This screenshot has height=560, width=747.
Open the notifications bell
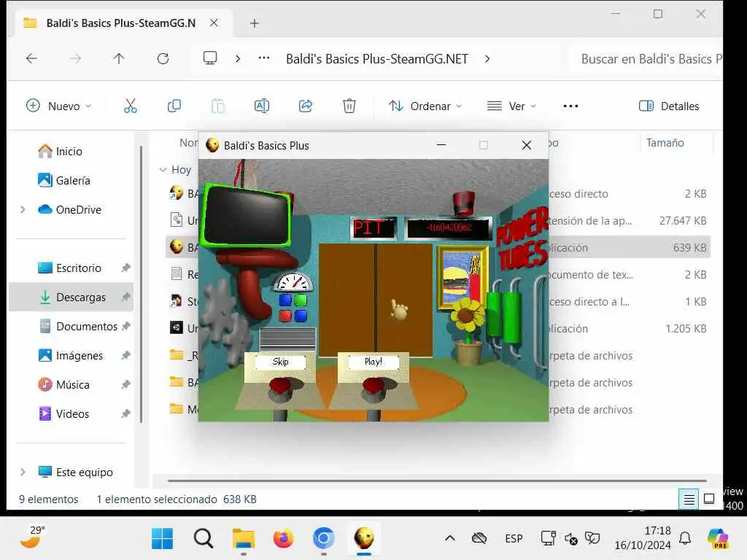[x=685, y=539]
